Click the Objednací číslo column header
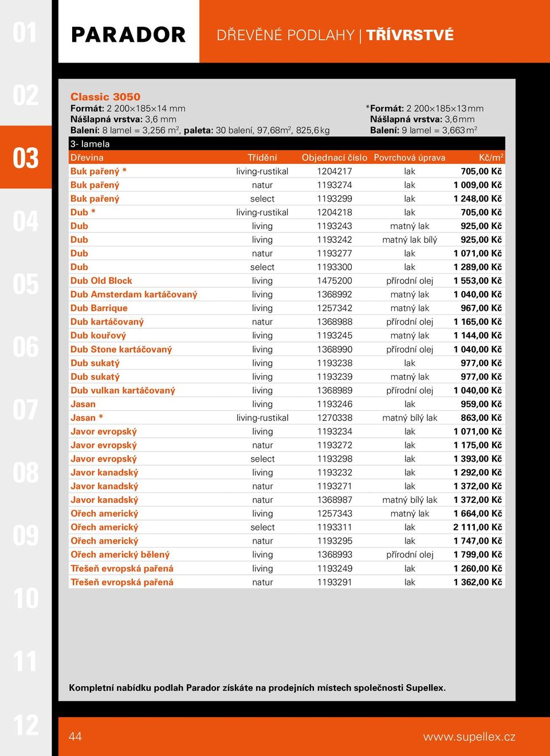550x756 pixels. click(335, 157)
